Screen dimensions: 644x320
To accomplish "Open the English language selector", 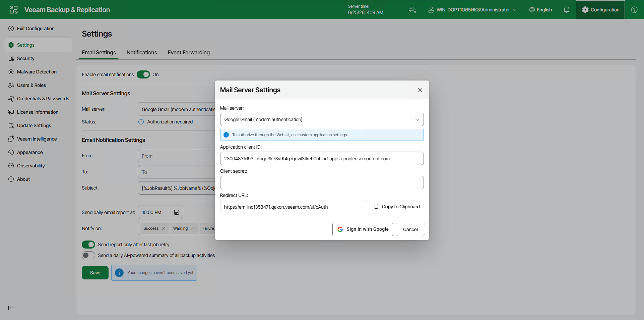I will coord(540,10).
